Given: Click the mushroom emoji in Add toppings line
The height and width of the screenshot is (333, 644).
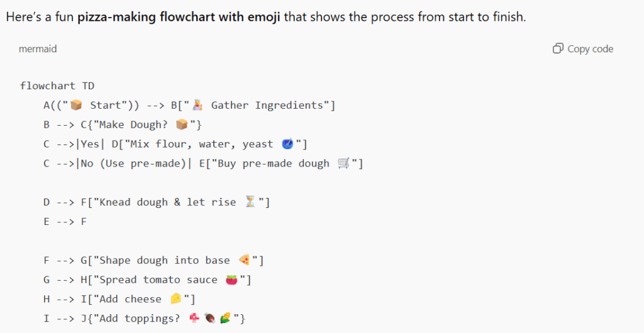Looking at the screenshot, I should 195,319.
